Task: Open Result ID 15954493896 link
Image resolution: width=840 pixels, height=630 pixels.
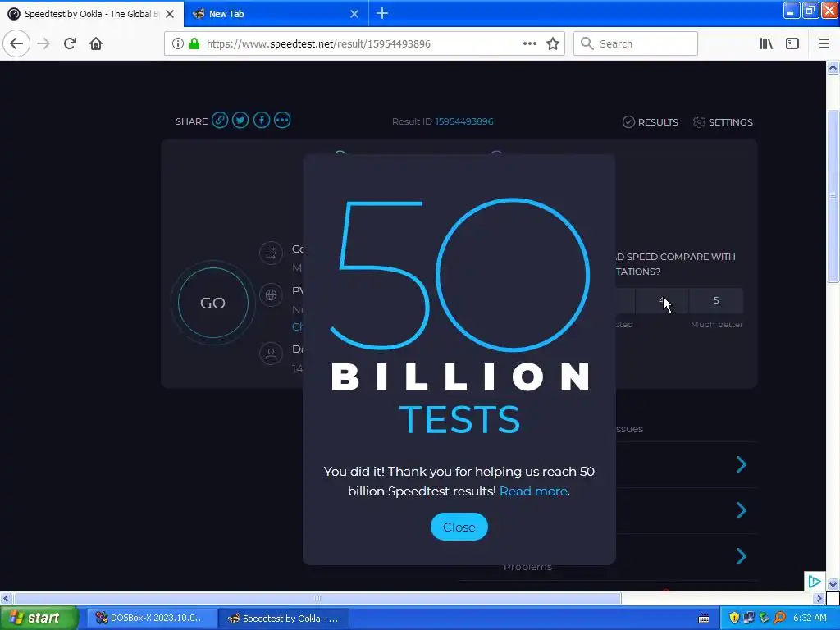Action: 464,121
